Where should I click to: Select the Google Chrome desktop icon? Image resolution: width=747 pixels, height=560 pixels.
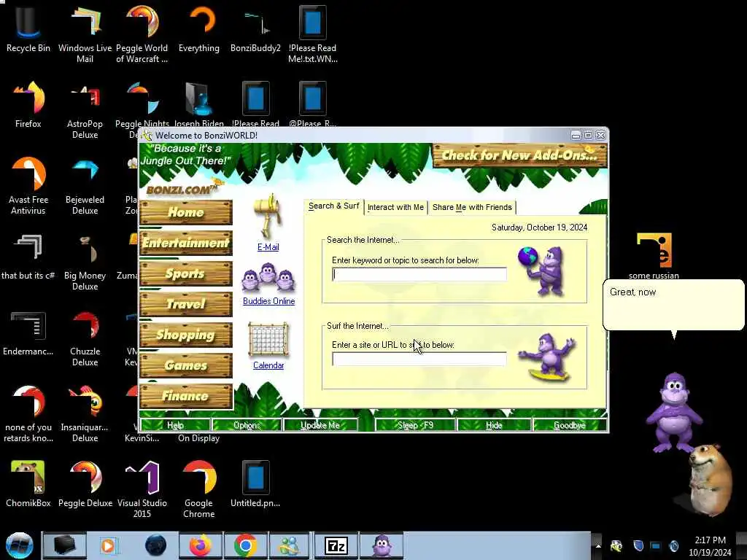(x=199, y=489)
